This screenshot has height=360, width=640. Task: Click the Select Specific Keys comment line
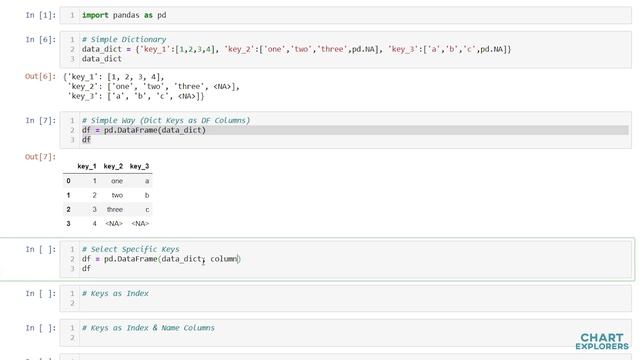[131, 249]
